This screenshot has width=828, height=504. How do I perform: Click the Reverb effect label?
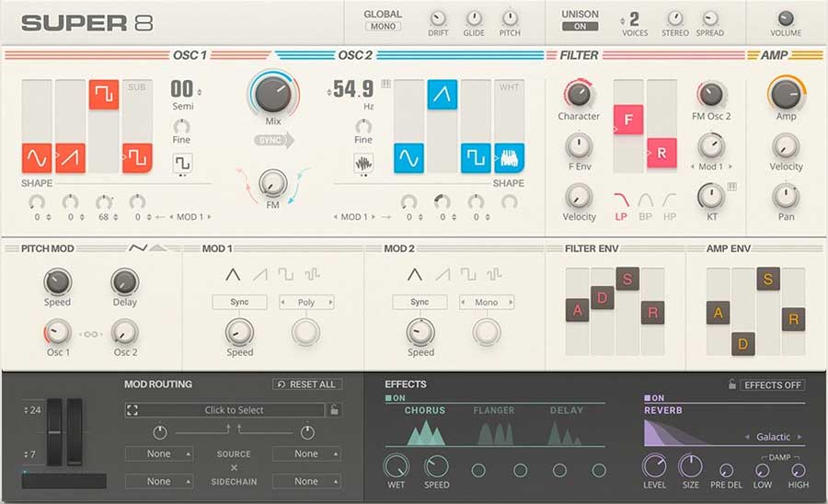coord(662,410)
